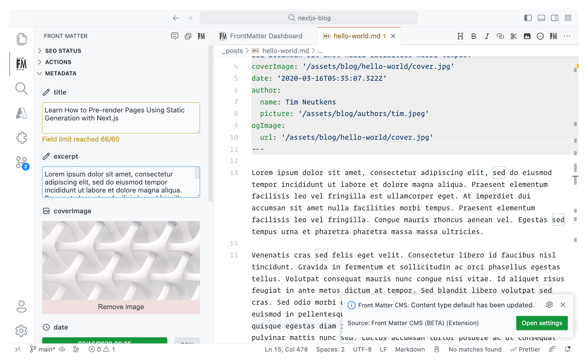Toggle the bottom panel visibility
Viewport: 588px width, 364px height.
click(x=541, y=18)
